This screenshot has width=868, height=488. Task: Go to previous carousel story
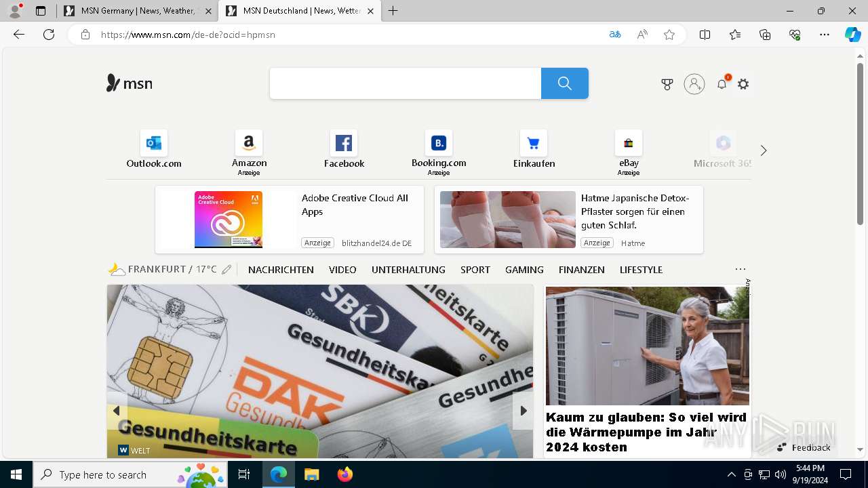tap(117, 411)
